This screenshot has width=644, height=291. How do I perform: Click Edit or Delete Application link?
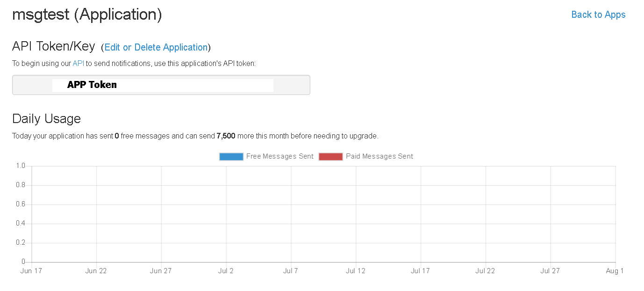pyautogui.click(x=156, y=47)
